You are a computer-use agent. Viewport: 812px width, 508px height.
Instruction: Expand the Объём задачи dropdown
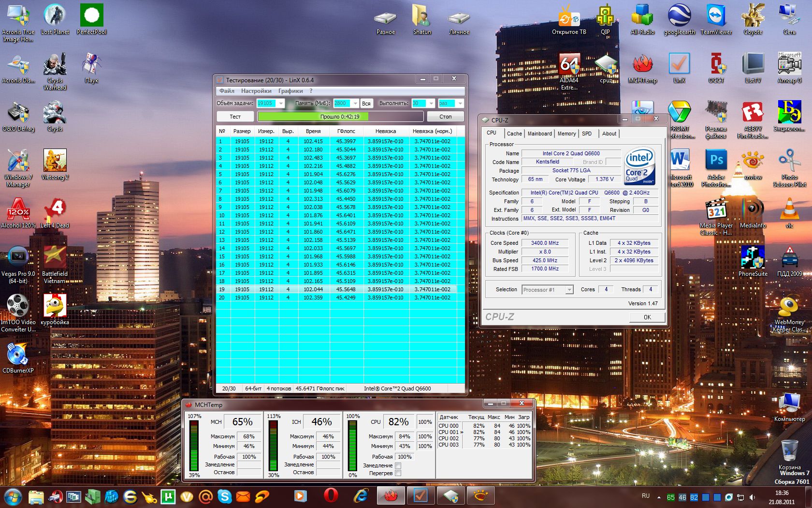[x=281, y=104]
